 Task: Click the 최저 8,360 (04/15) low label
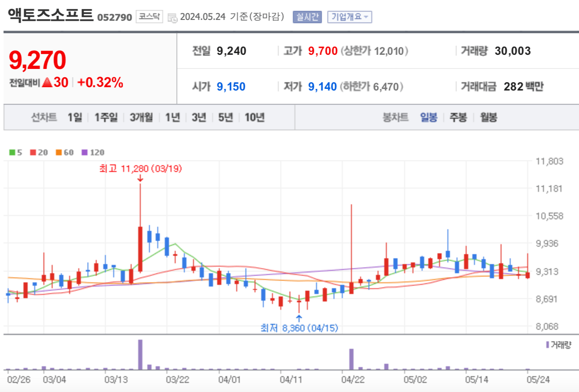(299, 328)
